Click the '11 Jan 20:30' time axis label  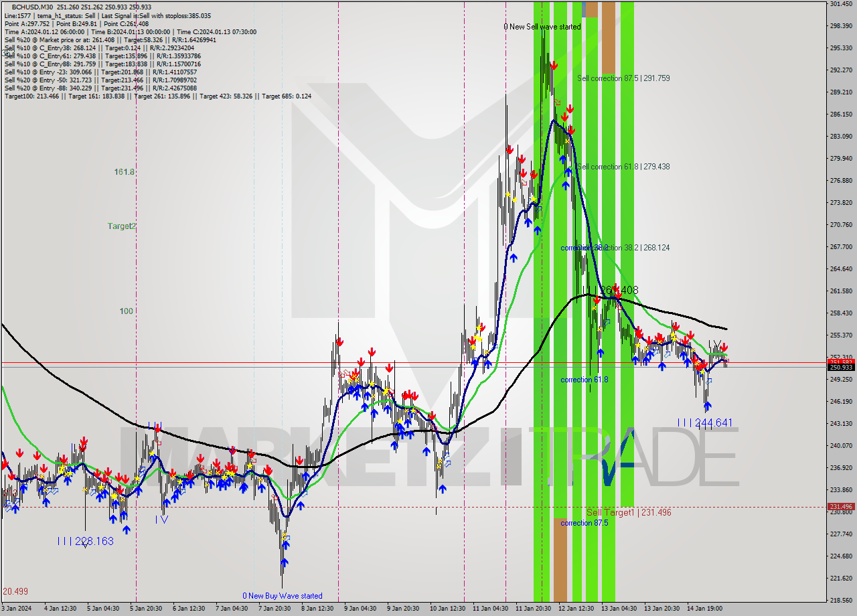[533, 608]
